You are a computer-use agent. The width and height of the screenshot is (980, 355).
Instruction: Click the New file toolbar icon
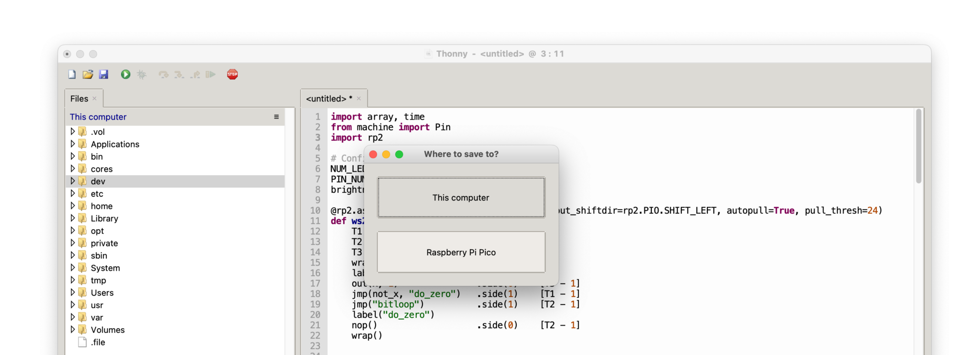click(72, 74)
